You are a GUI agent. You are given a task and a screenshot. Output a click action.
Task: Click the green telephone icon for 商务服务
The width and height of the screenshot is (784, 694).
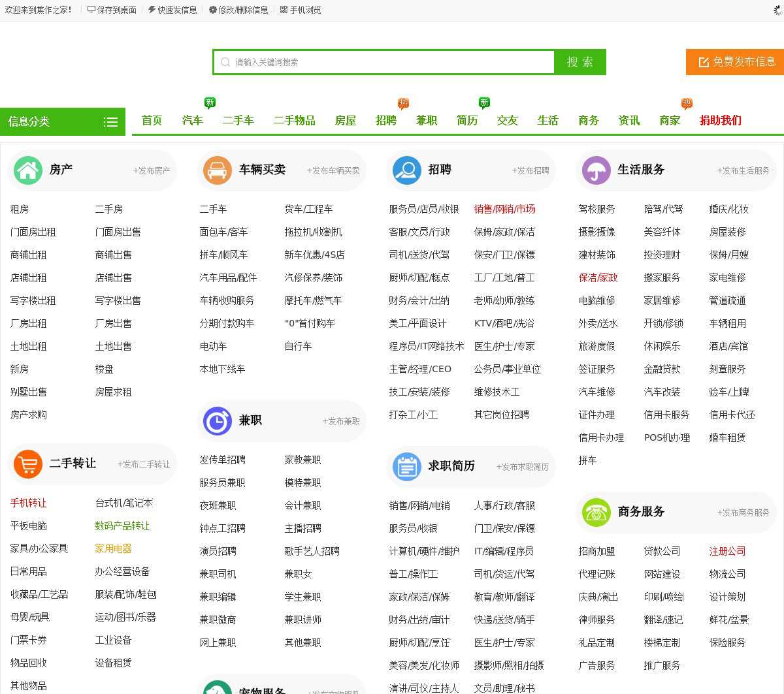596,513
